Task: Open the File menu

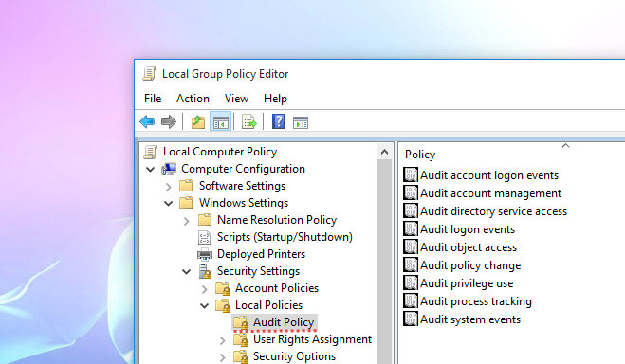Action: tap(153, 99)
